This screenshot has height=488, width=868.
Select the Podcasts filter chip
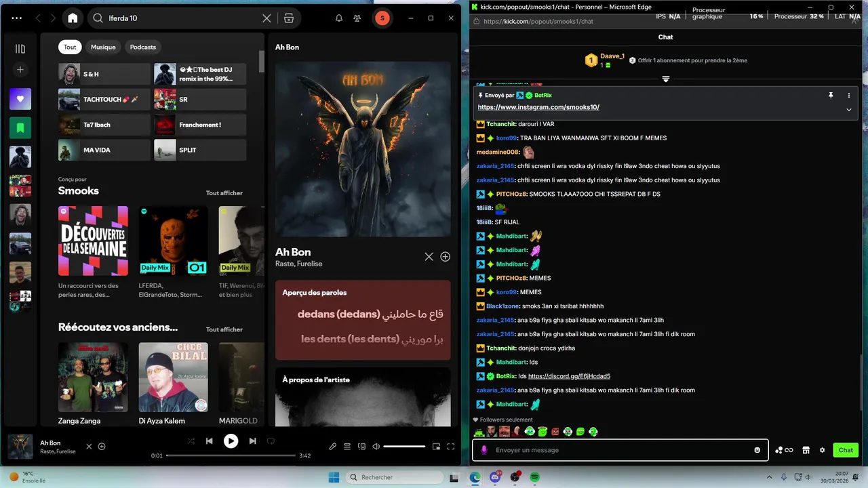tap(143, 47)
